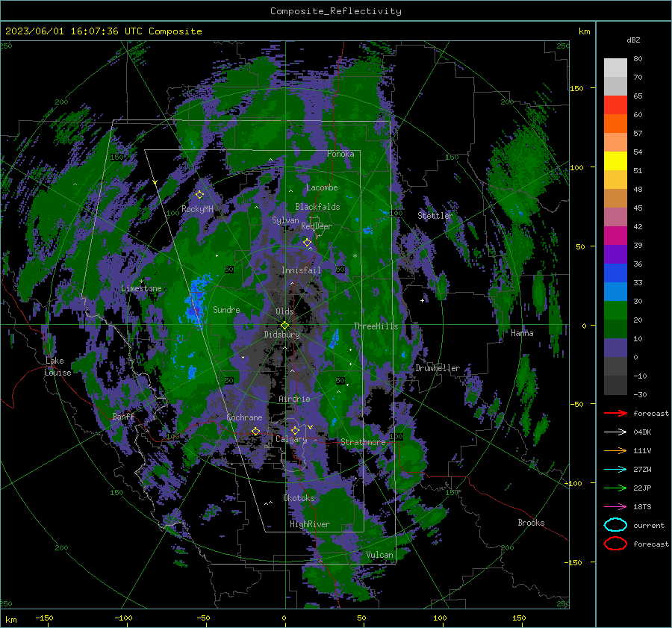Click the Vulcan label on the map
The width and height of the screenshot is (672, 628).
point(379,555)
